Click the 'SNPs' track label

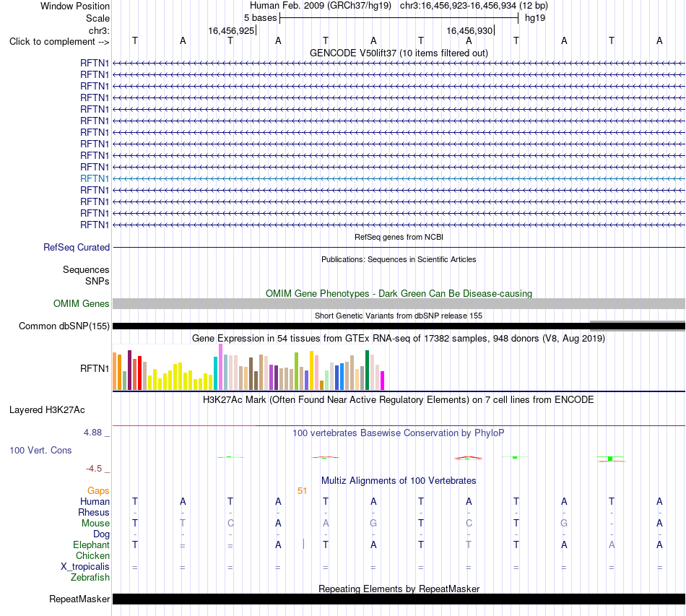click(x=97, y=282)
